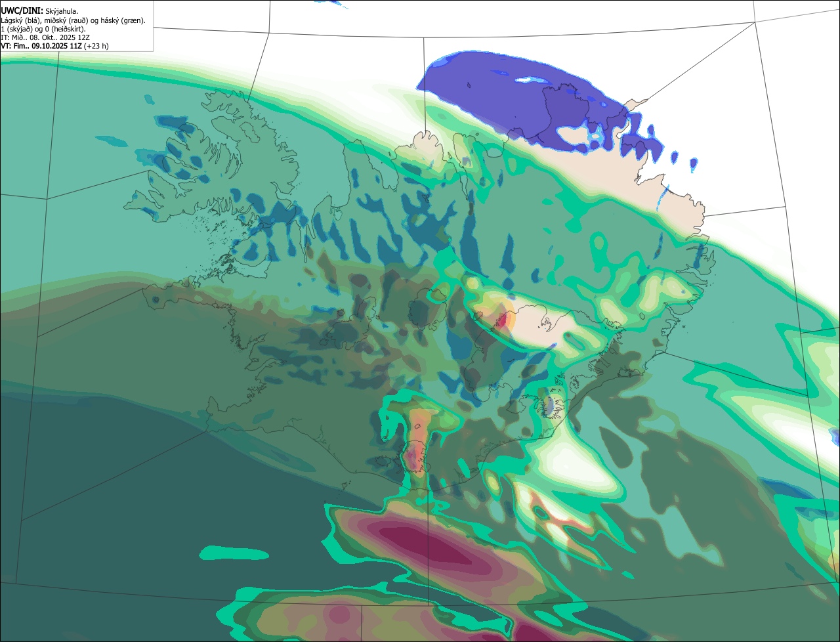The width and height of the screenshot is (840, 642).
Task: Select the 'Lágský (blá)' legend text
Action: click(20, 21)
